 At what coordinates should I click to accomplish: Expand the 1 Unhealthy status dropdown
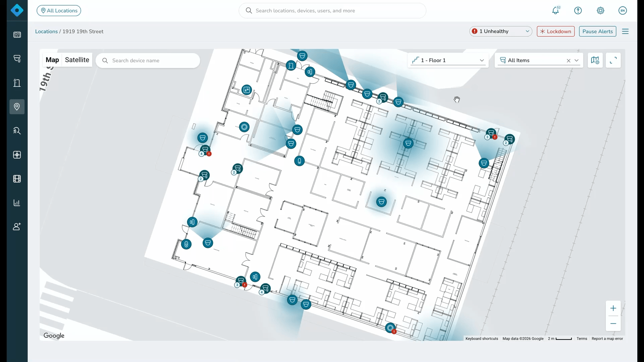coord(501,31)
